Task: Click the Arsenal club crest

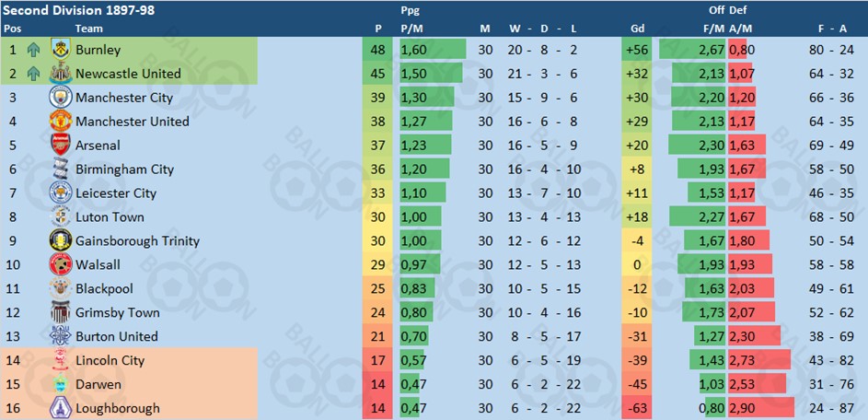Action: (61, 145)
